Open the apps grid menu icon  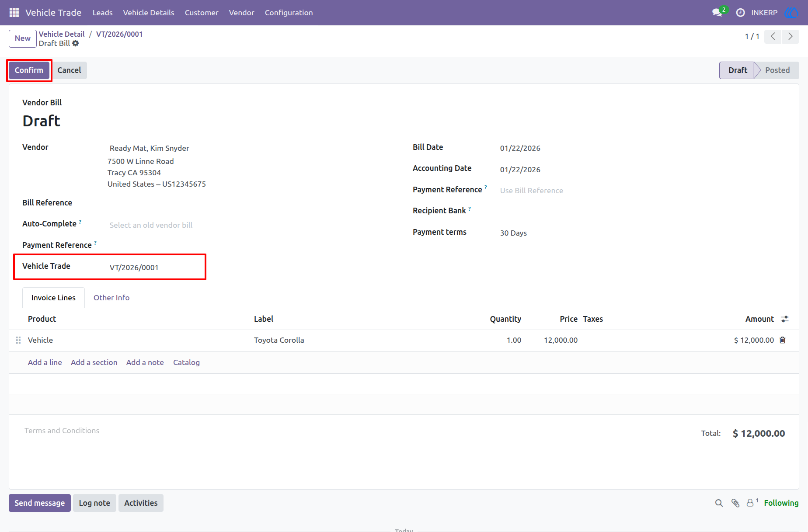pyautogui.click(x=14, y=13)
